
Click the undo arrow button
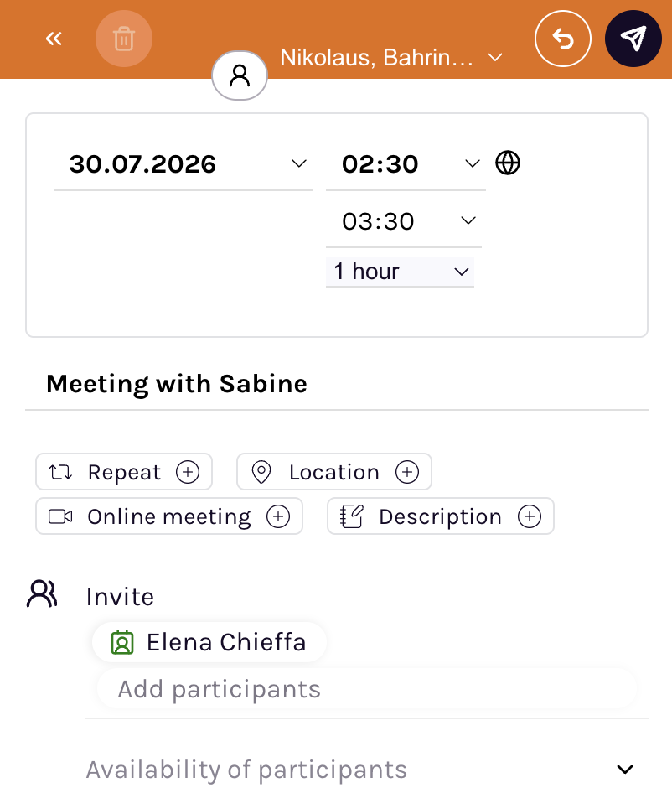[x=563, y=39]
